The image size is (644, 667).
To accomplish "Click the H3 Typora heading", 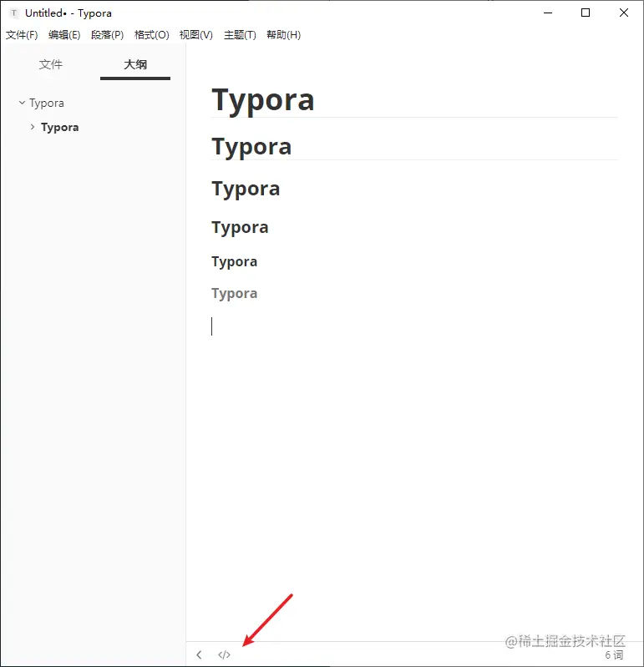I will point(246,189).
